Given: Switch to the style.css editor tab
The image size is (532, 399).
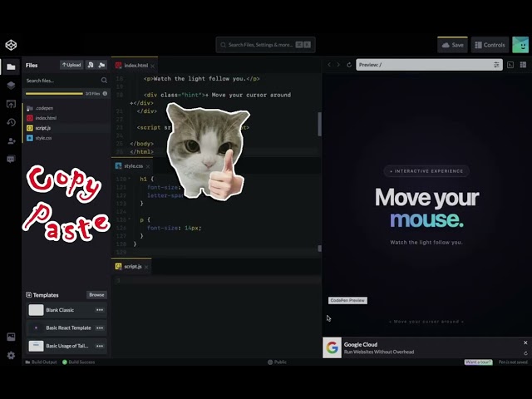Looking at the screenshot, I should [x=132, y=166].
